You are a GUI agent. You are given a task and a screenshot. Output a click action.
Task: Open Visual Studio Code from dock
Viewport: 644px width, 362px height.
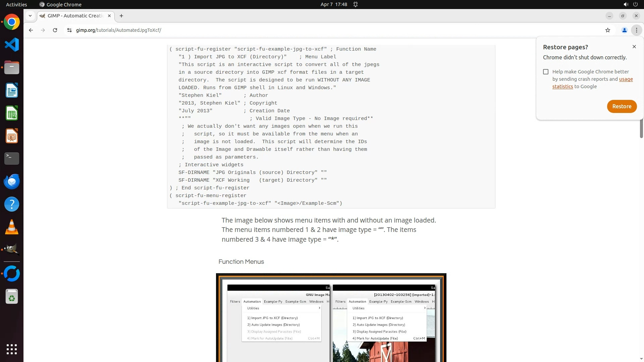click(12, 45)
